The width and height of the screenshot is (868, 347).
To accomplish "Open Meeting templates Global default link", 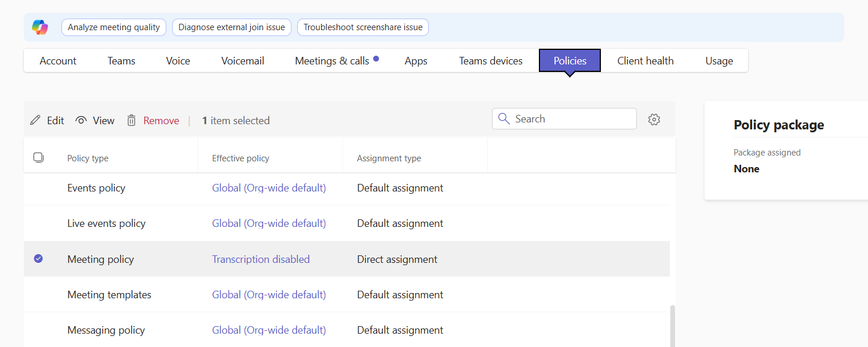I will (x=269, y=295).
